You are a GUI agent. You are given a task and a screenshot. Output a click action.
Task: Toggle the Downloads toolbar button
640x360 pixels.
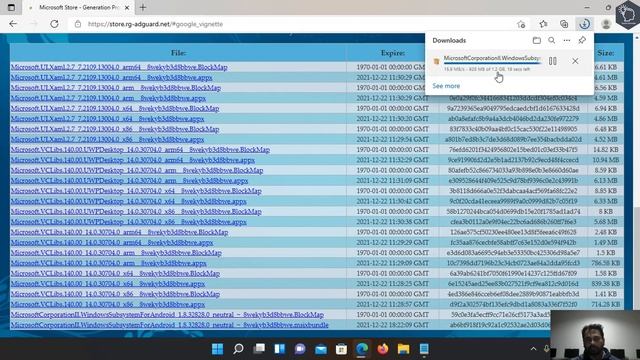584,24
